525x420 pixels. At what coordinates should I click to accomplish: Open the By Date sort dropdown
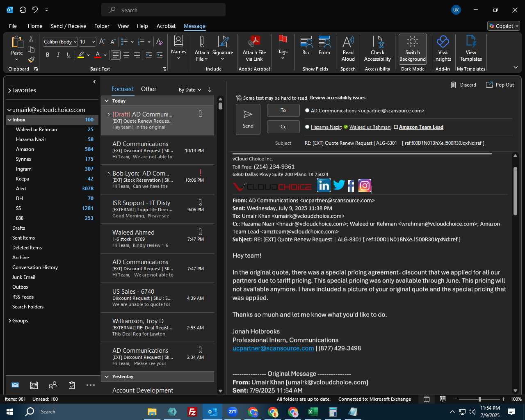point(190,90)
